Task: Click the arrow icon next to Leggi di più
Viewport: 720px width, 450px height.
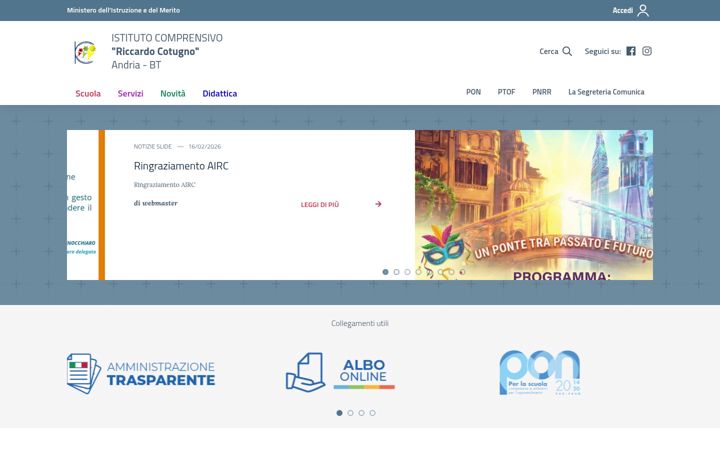Action: coord(378,204)
